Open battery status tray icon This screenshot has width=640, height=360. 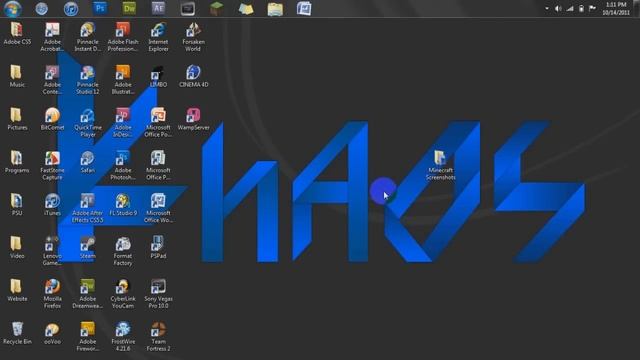click(581, 9)
